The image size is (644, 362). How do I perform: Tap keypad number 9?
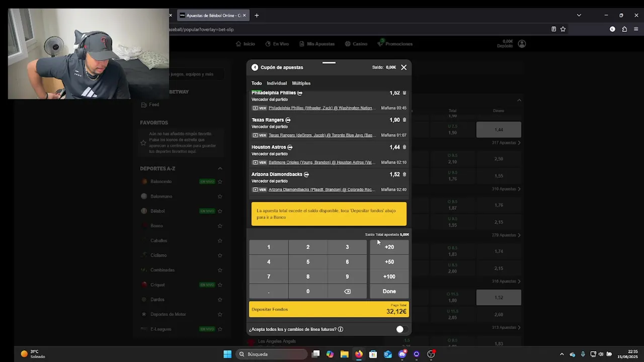click(347, 277)
